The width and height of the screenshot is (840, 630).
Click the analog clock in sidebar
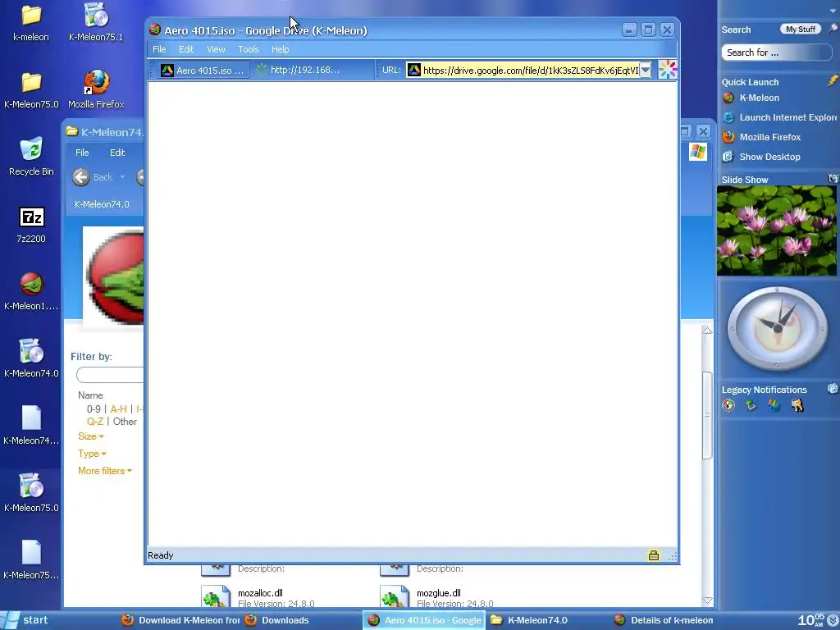point(778,328)
